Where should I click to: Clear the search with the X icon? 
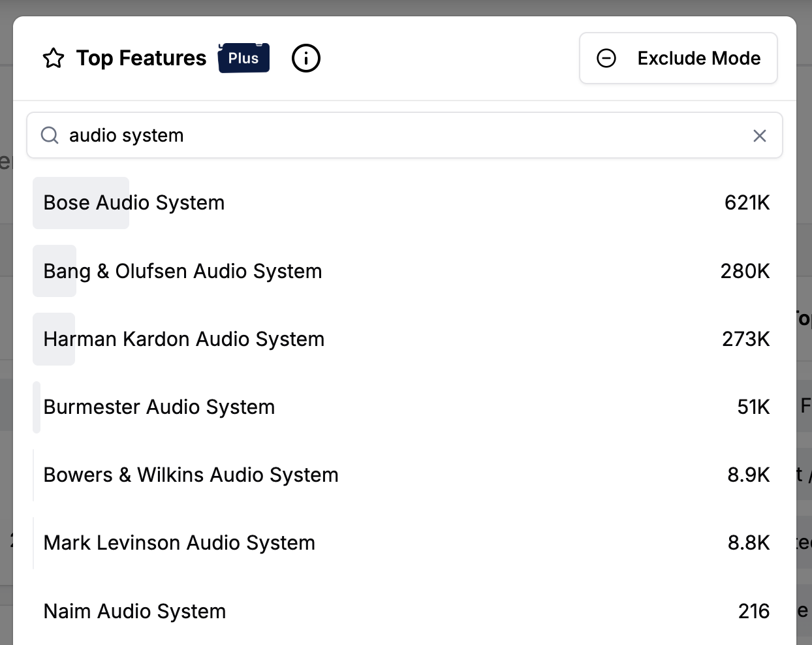click(760, 136)
